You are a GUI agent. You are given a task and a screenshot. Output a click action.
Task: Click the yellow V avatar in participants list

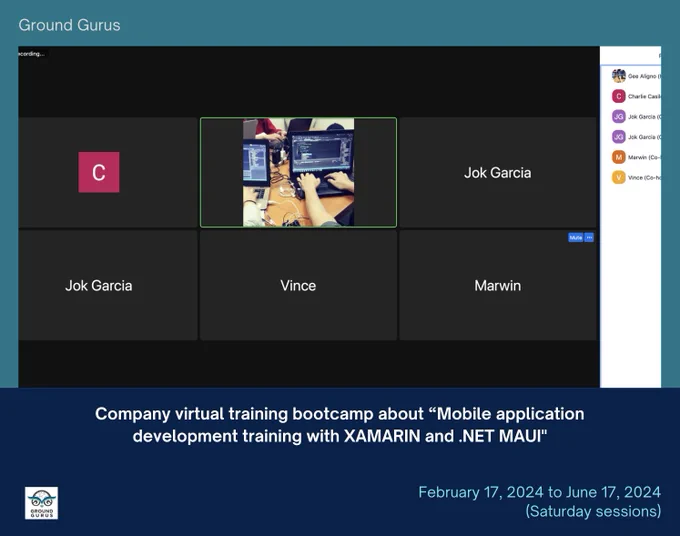tap(619, 177)
